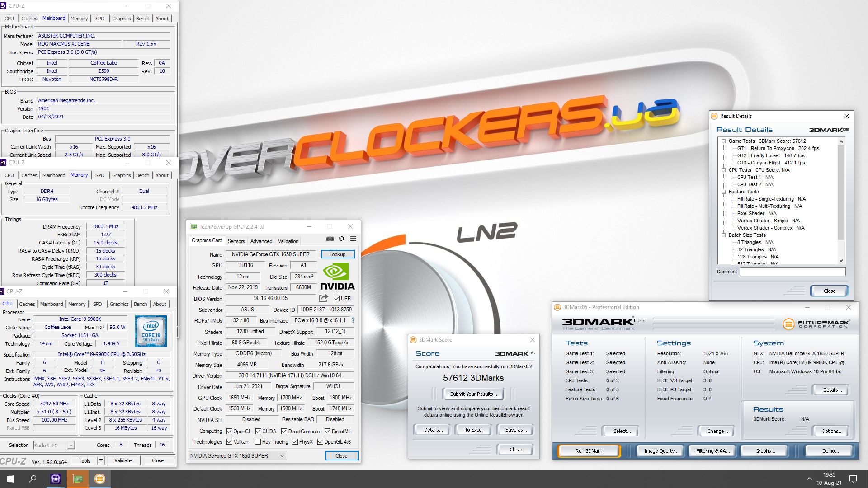Click the To Excel button

[473, 430]
